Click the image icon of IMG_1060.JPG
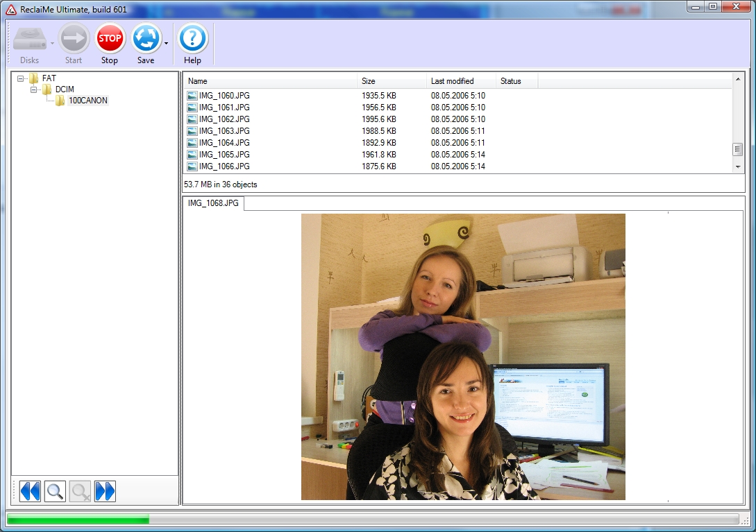Image resolution: width=756 pixels, height=532 pixels. [x=192, y=96]
